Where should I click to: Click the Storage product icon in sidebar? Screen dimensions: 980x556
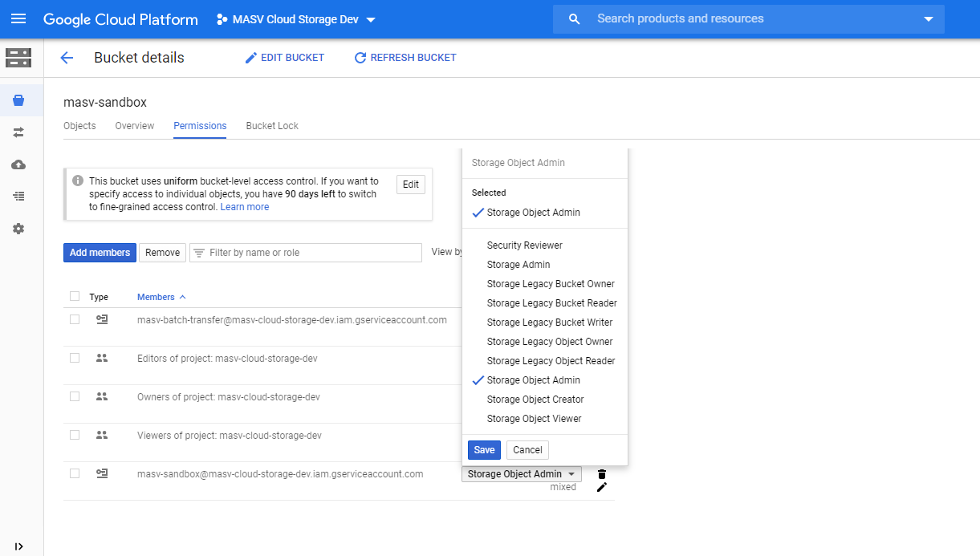(18, 58)
